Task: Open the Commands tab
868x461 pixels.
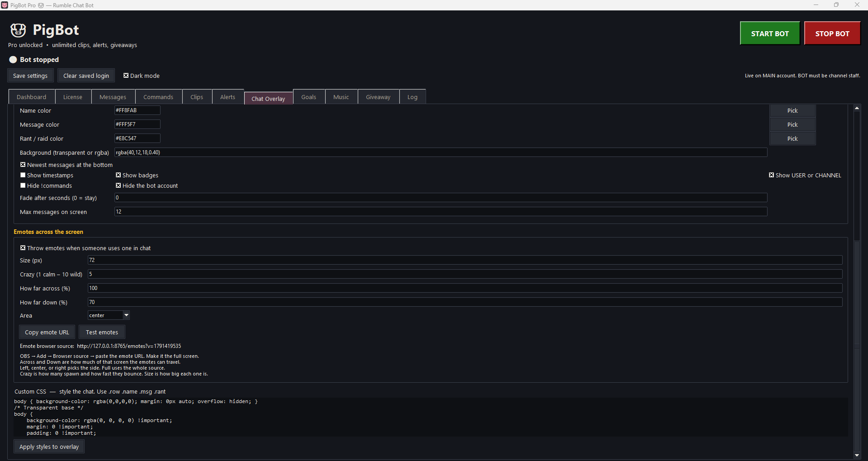Action: (x=158, y=97)
